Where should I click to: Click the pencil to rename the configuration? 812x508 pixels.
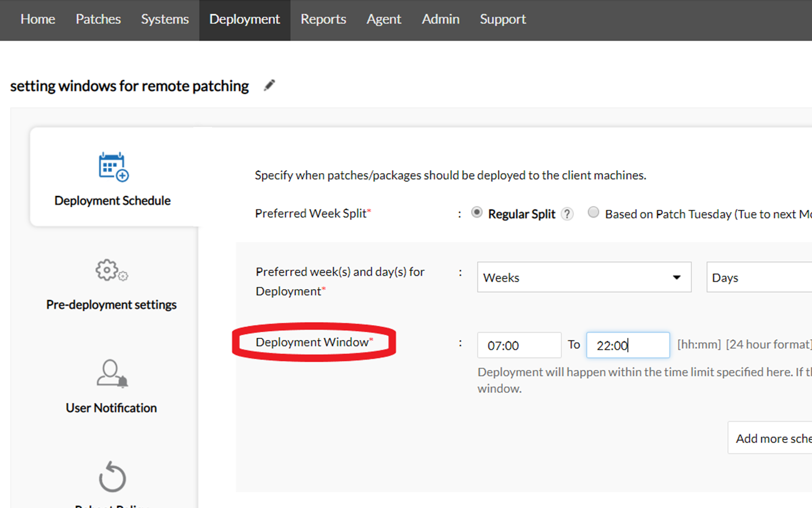[x=269, y=85]
